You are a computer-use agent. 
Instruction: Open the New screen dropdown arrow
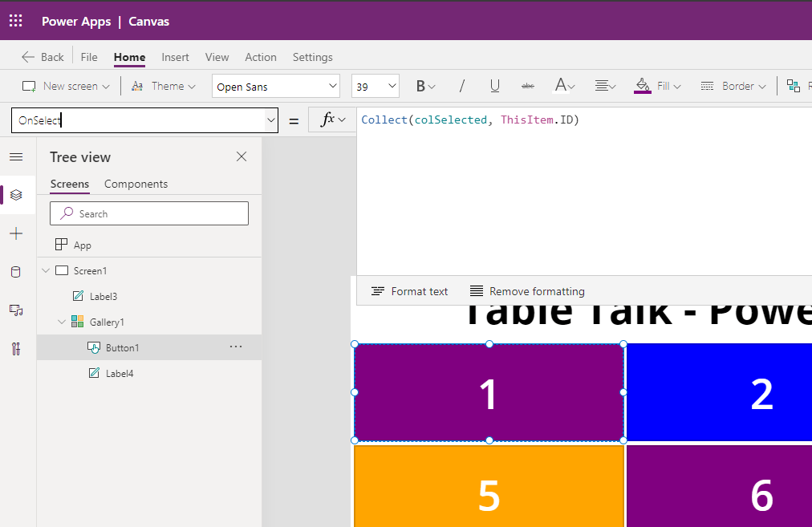click(x=106, y=87)
